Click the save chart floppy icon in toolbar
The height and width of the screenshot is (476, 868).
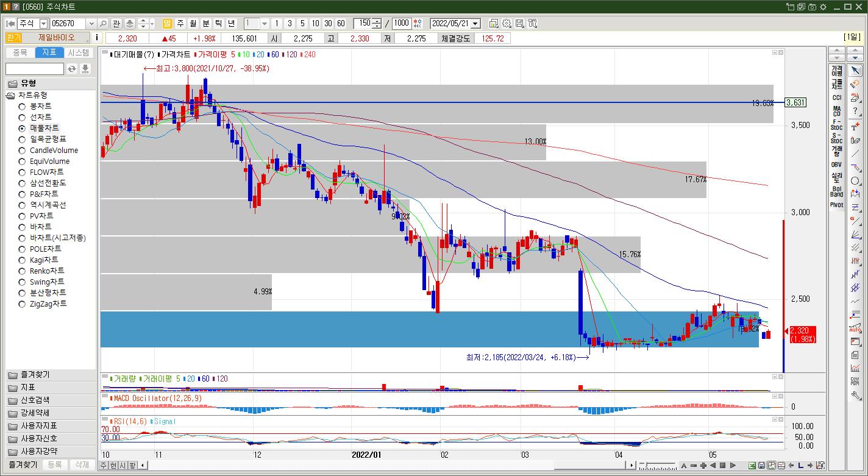point(520,23)
